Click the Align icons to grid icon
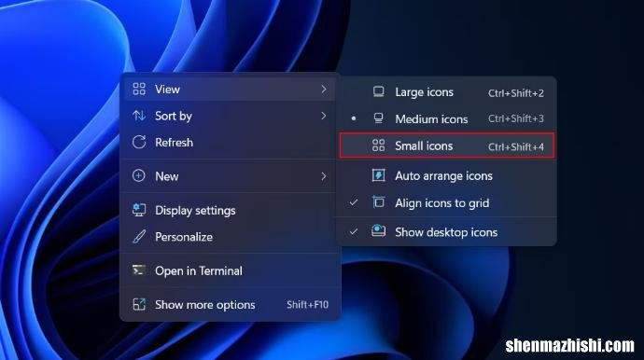Image resolution: width=644 pixels, height=360 pixels. pyautogui.click(x=378, y=202)
